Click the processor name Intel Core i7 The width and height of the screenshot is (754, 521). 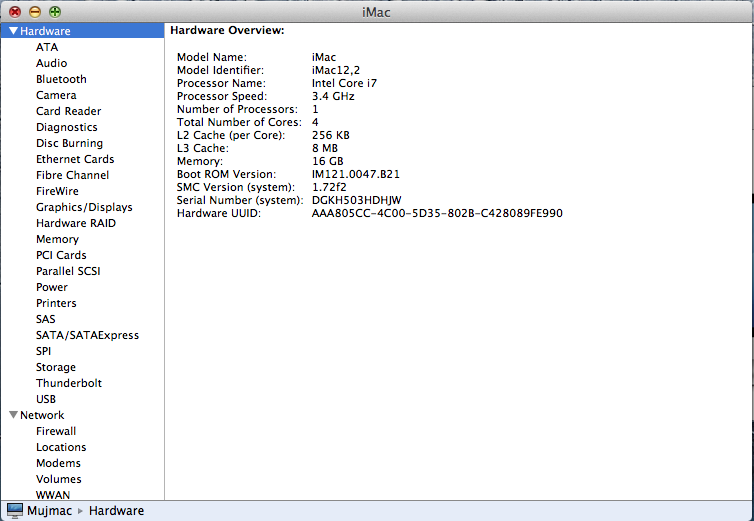point(344,83)
